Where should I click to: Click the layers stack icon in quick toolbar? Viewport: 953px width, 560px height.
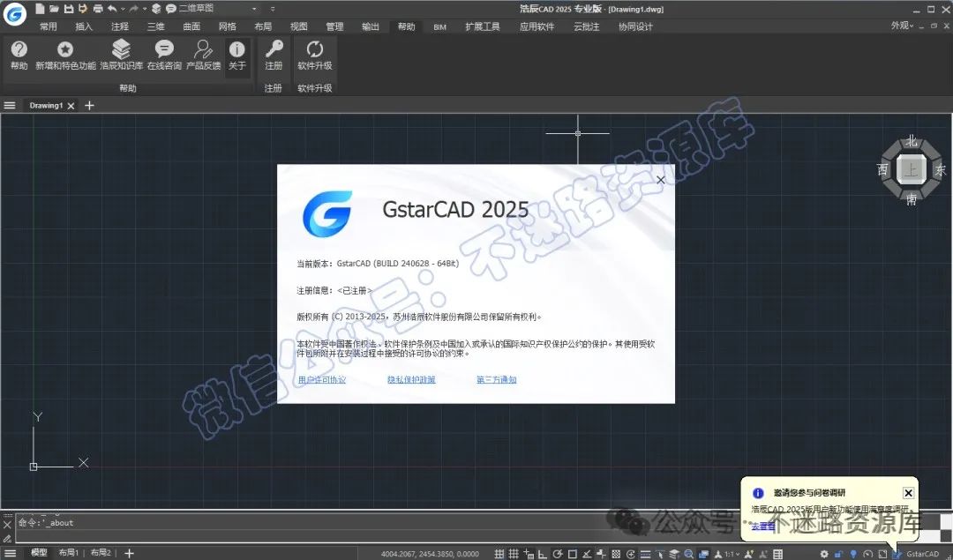(x=156, y=9)
